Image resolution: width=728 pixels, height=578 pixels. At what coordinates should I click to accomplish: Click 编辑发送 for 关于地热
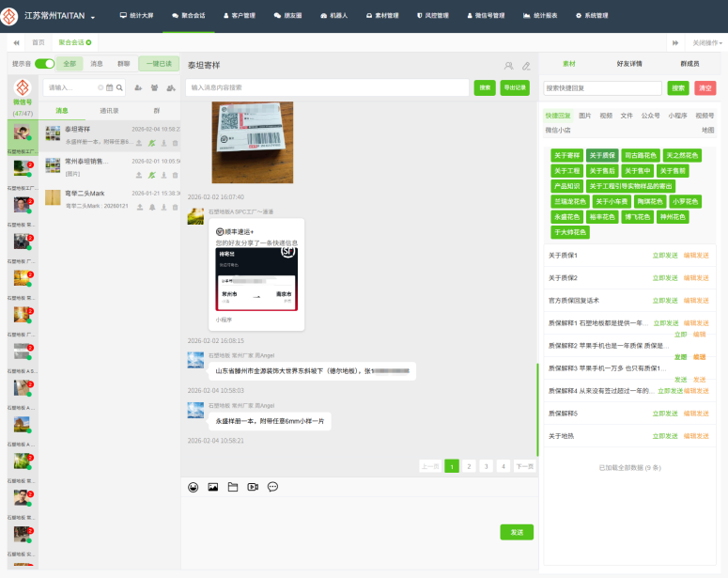(x=696, y=436)
